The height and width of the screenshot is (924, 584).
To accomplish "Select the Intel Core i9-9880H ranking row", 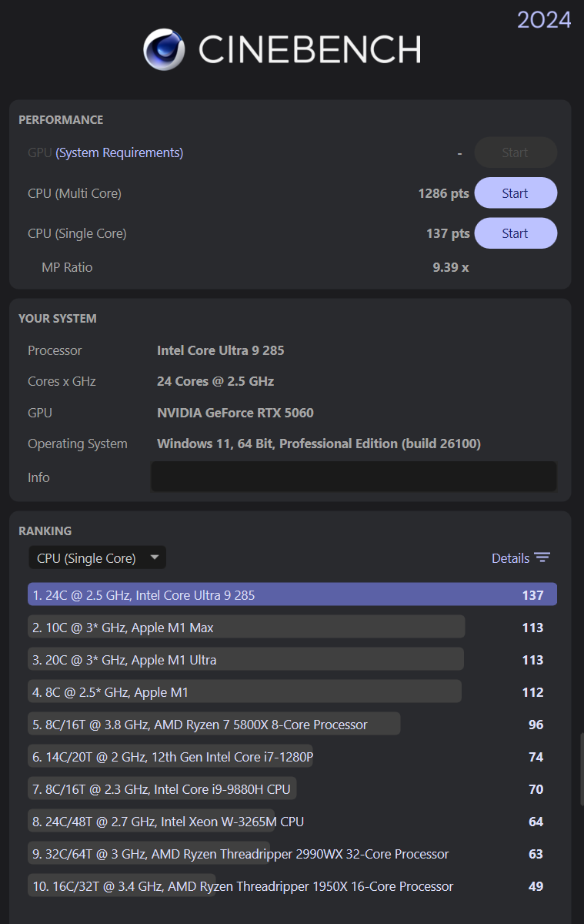I will coord(162,789).
